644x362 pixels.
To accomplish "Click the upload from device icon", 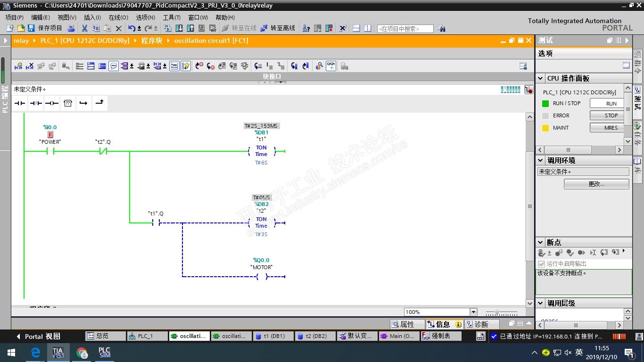I will pos(190,28).
